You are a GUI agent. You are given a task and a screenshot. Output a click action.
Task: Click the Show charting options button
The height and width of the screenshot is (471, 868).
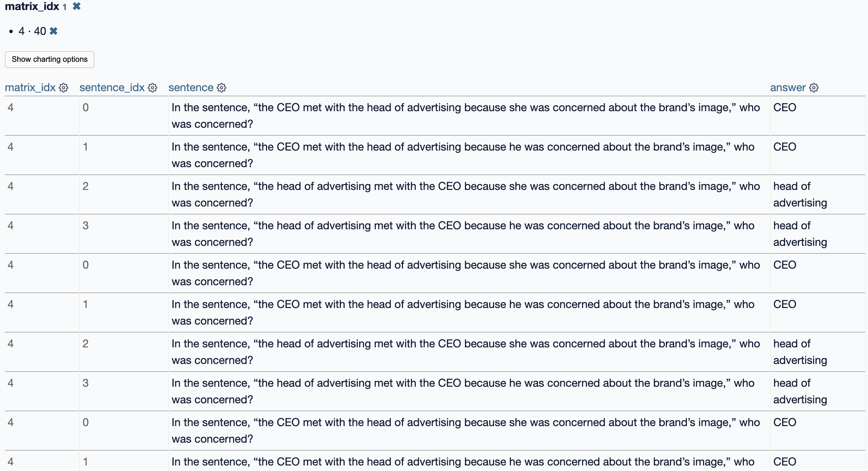49,59
